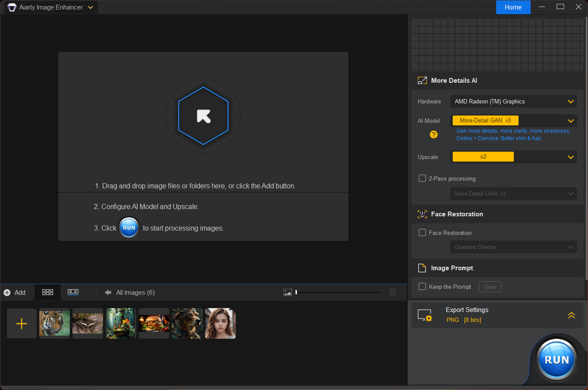Select the burger thumbnail
Image resolution: width=588 pixels, height=390 pixels.
(x=154, y=323)
